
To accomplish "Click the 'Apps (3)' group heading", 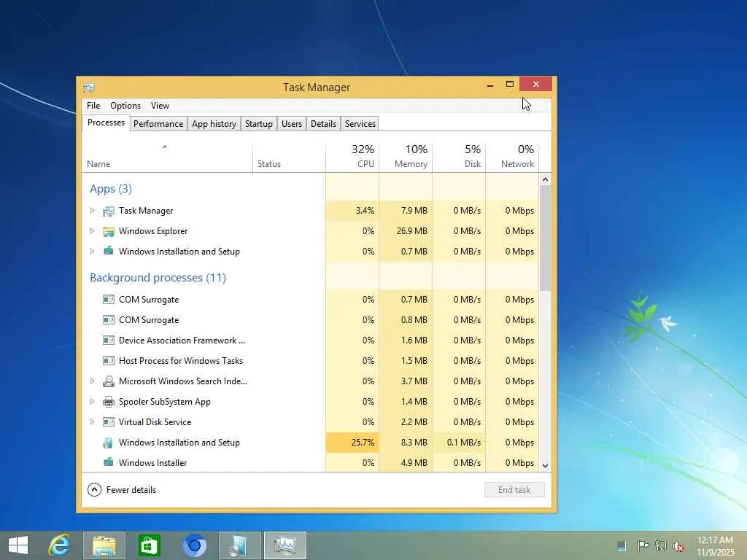I will pos(111,189).
